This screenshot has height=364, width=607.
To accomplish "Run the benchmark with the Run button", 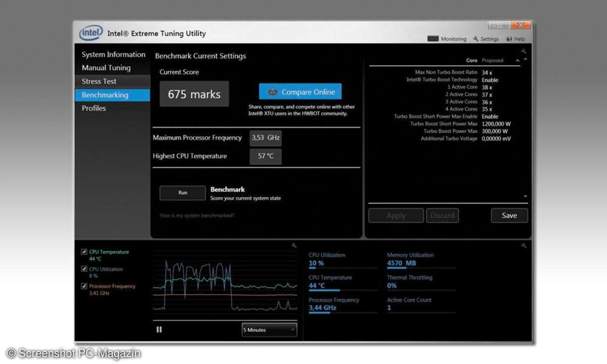I will click(183, 193).
